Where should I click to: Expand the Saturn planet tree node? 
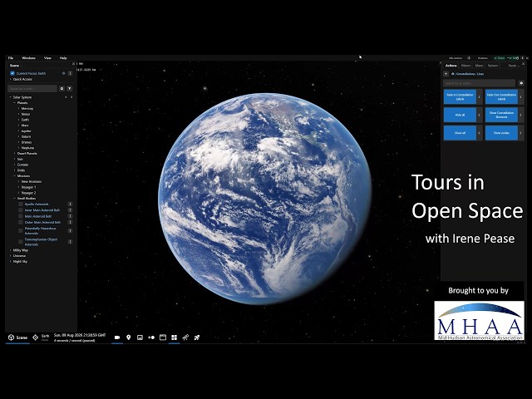[18, 136]
